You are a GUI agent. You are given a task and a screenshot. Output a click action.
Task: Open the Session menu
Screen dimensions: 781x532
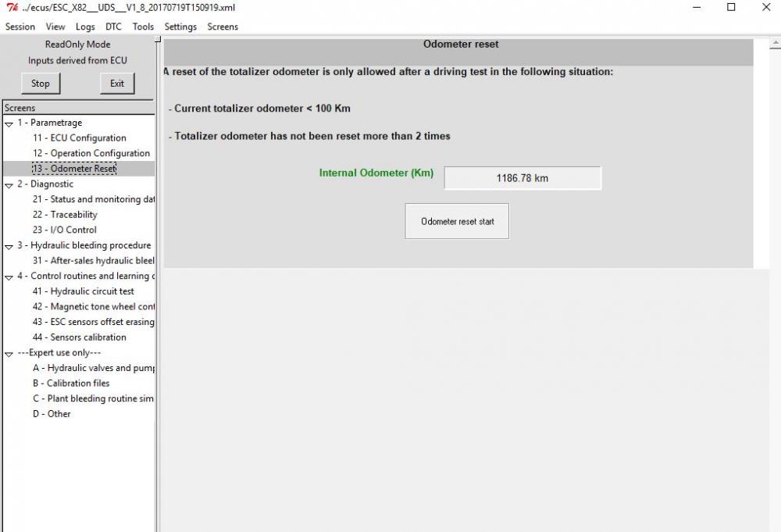coord(20,27)
